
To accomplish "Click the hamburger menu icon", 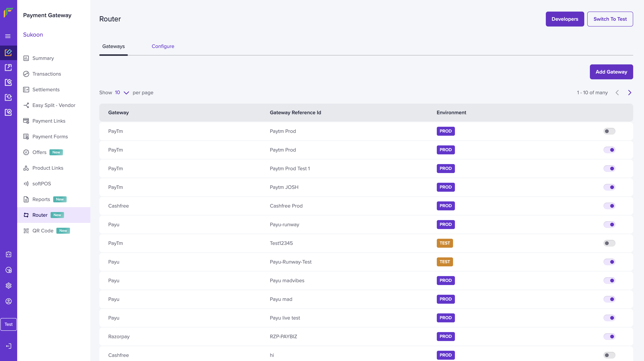I will point(8,36).
